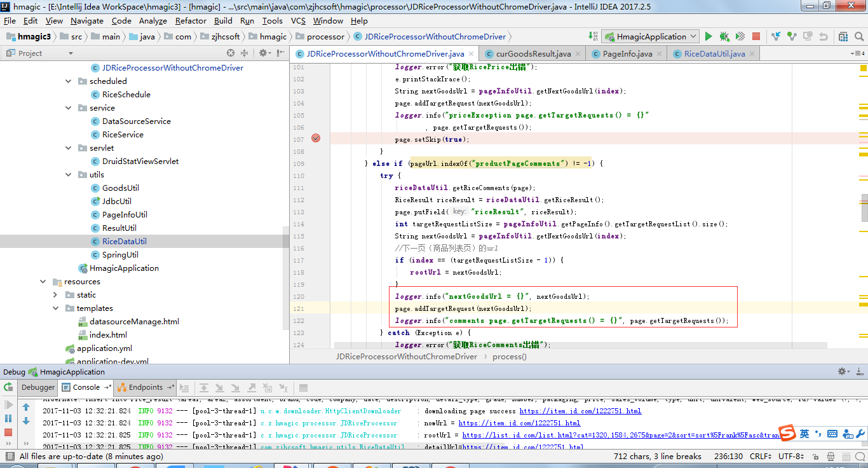Switch to the Endpoints tab in Debug panel
Image resolution: width=868 pixels, height=468 pixels.
[145, 387]
